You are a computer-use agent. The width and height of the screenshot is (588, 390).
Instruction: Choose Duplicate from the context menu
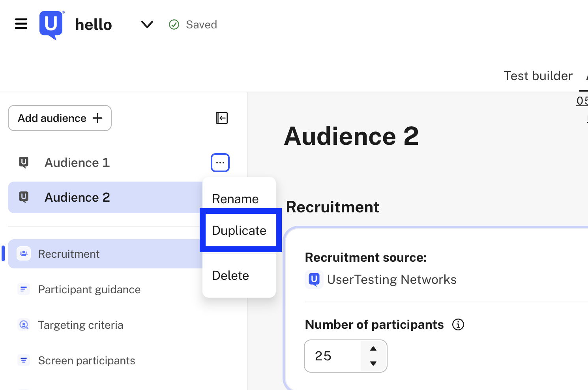click(x=240, y=231)
